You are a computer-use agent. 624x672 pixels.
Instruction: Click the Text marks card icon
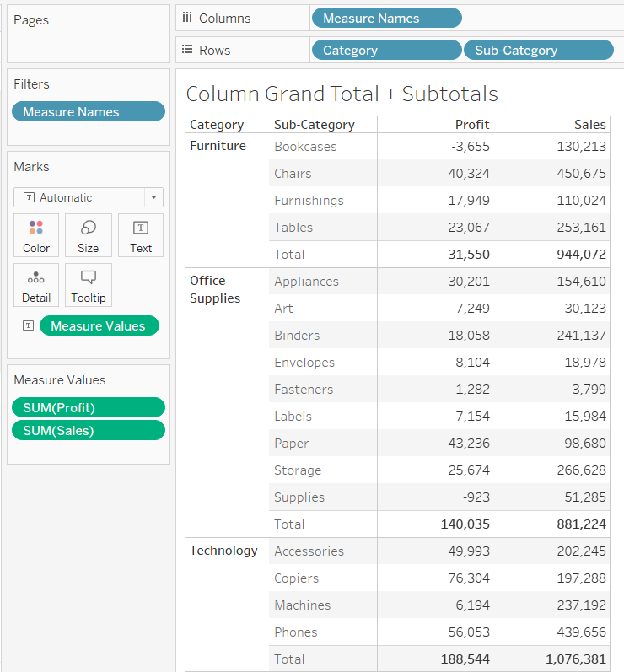[141, 228]
